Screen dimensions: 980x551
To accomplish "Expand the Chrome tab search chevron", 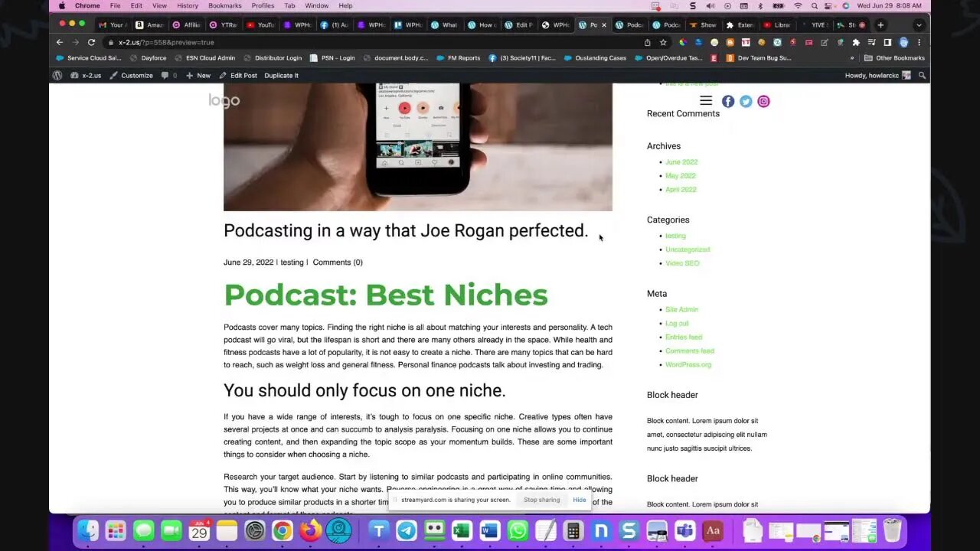I will (919, 24).
